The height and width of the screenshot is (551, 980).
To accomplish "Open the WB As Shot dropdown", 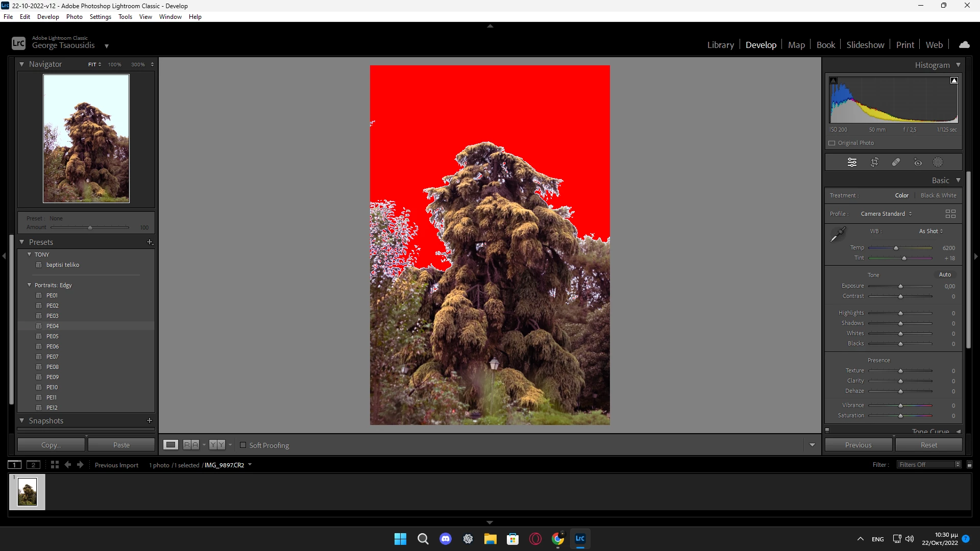I will click(931, 231).
